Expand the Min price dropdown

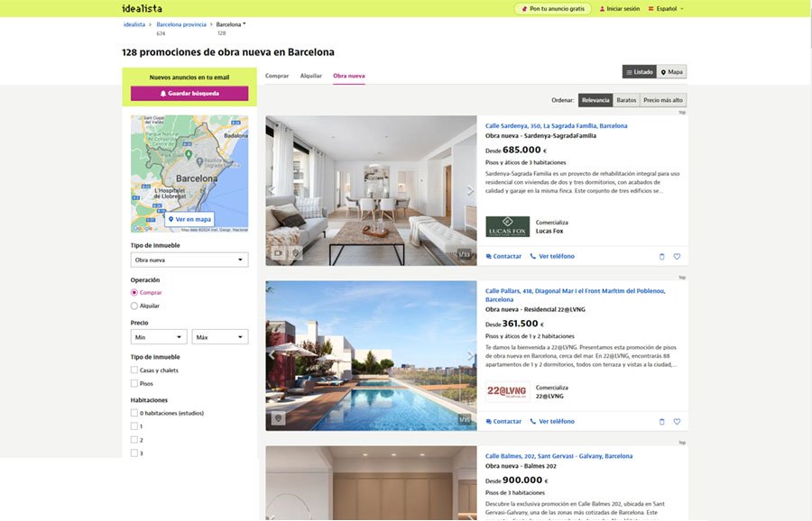coord(159,337)
